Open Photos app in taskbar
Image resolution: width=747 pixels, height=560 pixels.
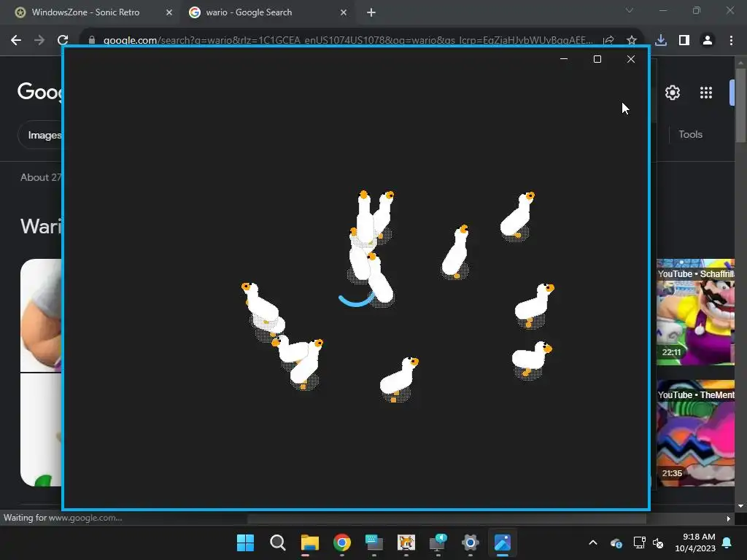[x=503, y=542]
